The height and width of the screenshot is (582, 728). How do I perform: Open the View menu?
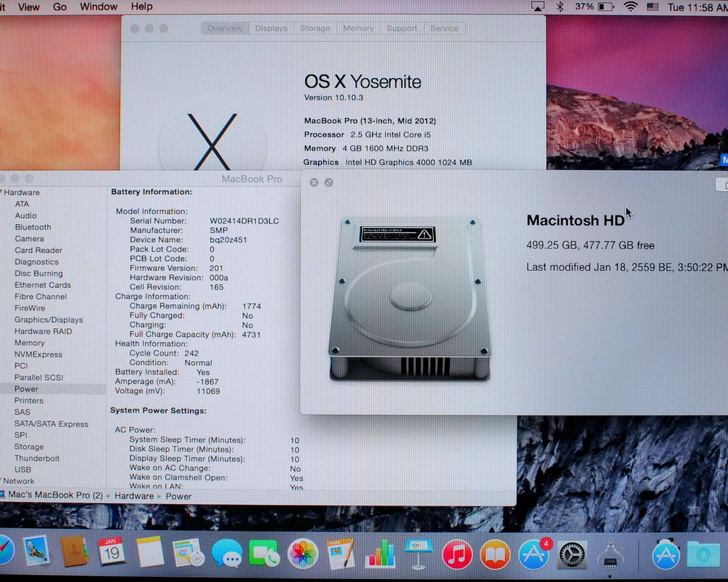[x=29, y=7]
